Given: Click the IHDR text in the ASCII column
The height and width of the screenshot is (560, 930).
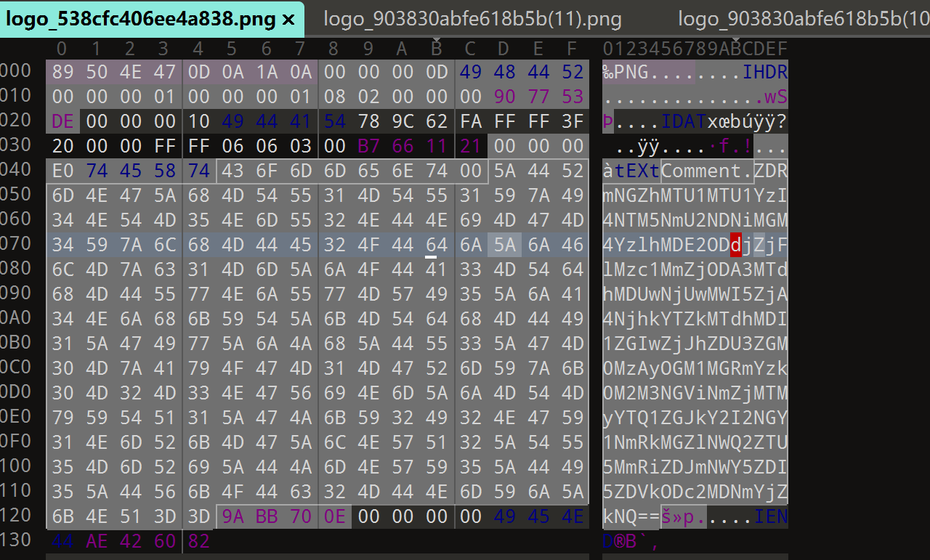Looking at the screenshot, I should (x=765, y=73).
